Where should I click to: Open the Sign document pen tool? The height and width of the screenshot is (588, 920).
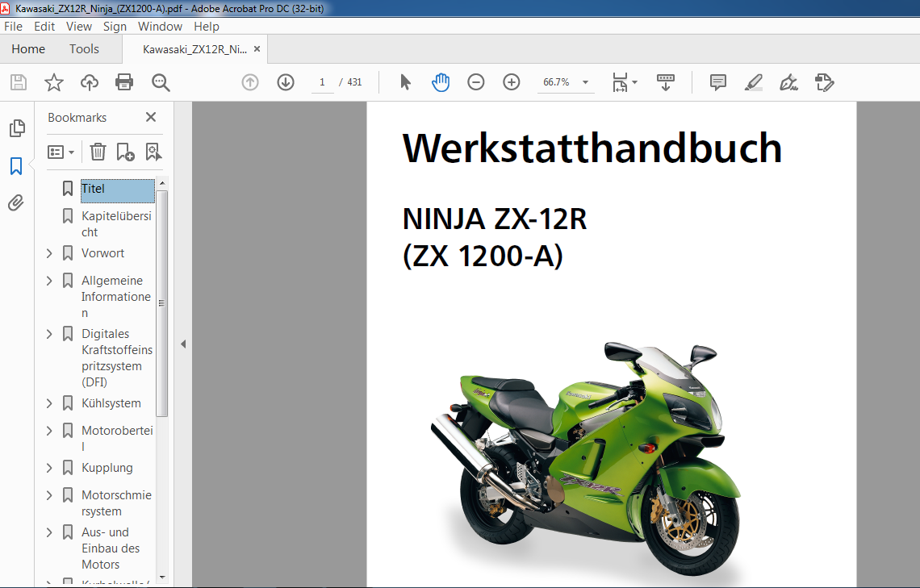click(x=788, y=82)
